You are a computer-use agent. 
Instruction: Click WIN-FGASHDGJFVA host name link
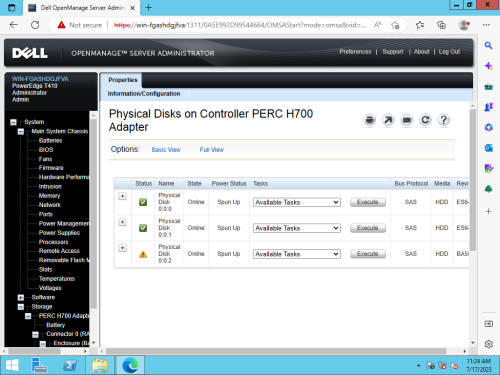[x=40, y=79]
